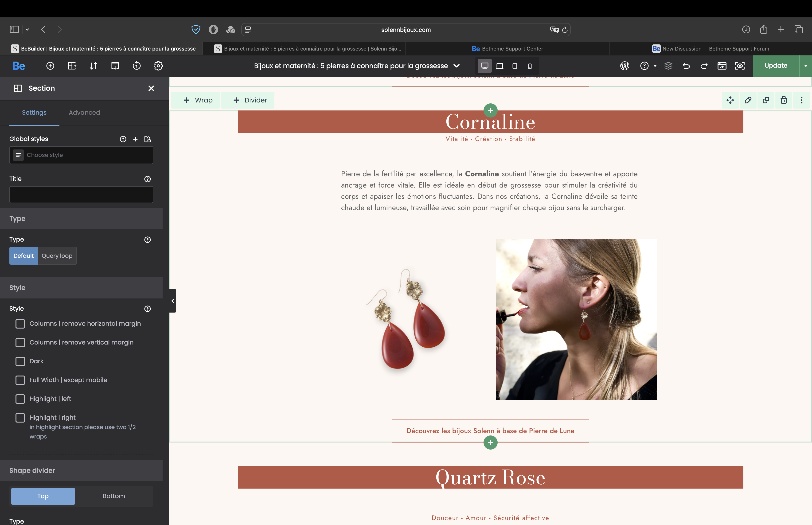Edit the section with the pencil icon
Viewport: 812px width, 525px height.
click(x=748, y=100)
